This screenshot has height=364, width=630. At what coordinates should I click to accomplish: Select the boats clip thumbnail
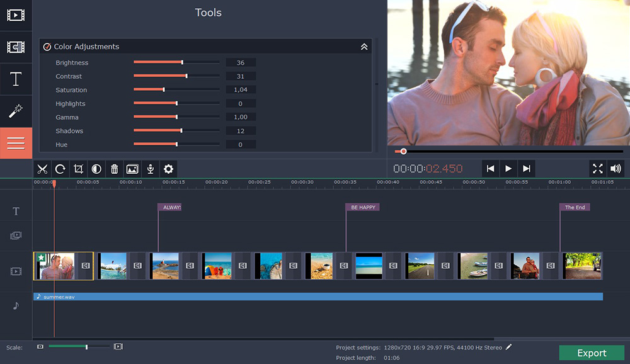pyautogui.click(x=473, y=266)
